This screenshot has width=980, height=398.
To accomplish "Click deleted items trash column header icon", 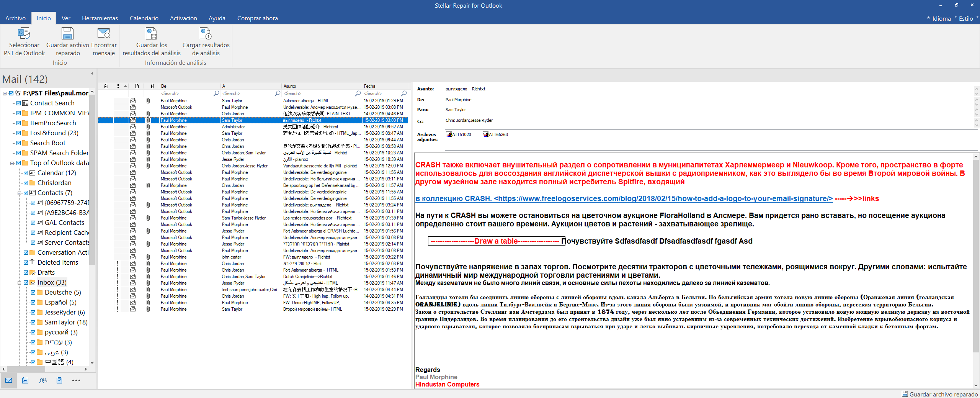I will point(106,86).
